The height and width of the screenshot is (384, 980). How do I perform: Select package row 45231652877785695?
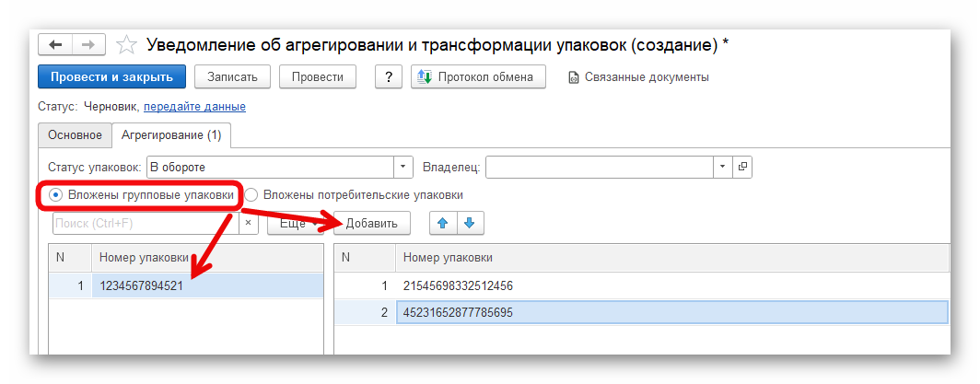point(641,313)
